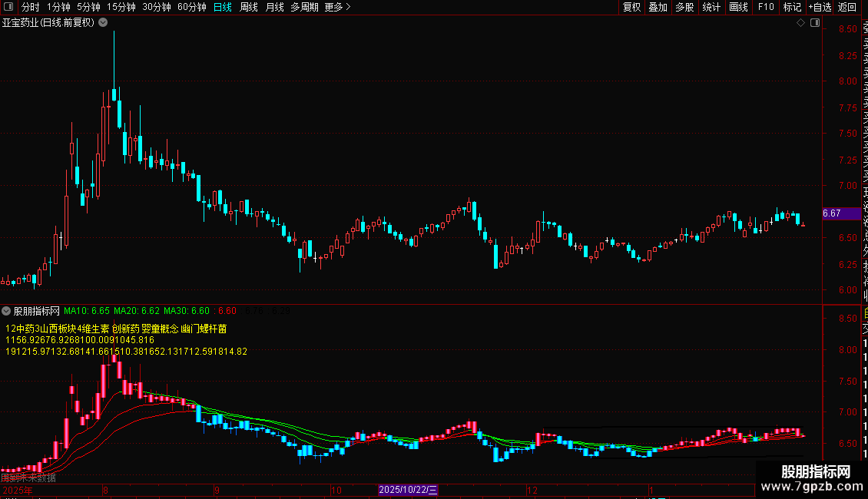
Task: Switch to 分时 intraday view
Action: click(31, 7)
